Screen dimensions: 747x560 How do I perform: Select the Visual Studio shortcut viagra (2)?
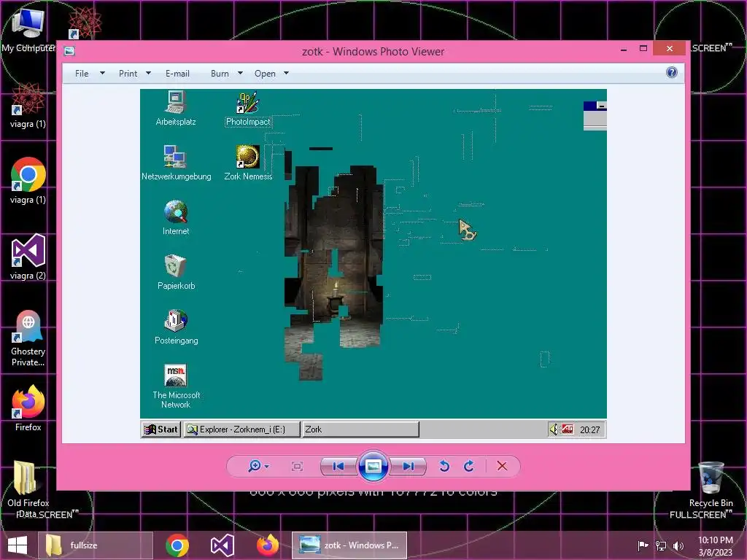28,257
